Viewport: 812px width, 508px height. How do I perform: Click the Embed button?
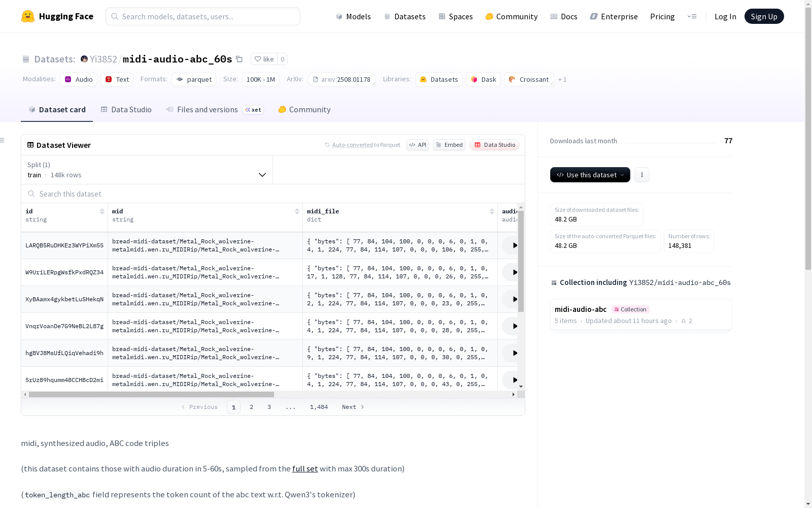[449, 145]
